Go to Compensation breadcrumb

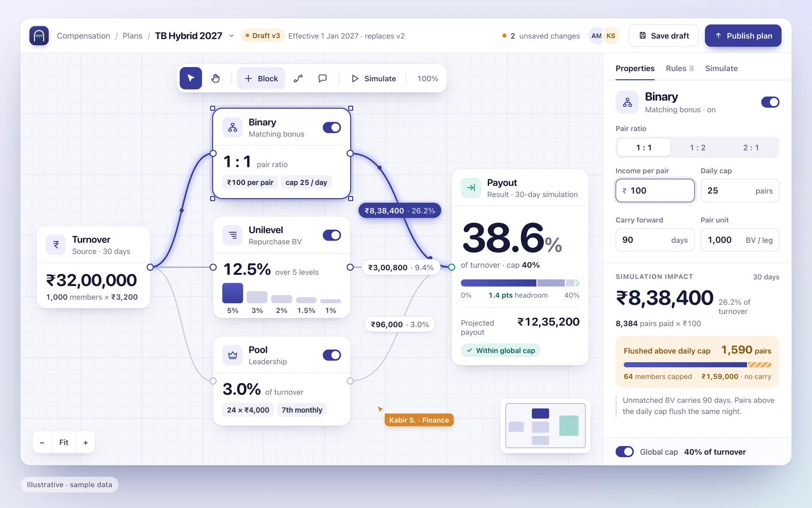pos(83,36)
